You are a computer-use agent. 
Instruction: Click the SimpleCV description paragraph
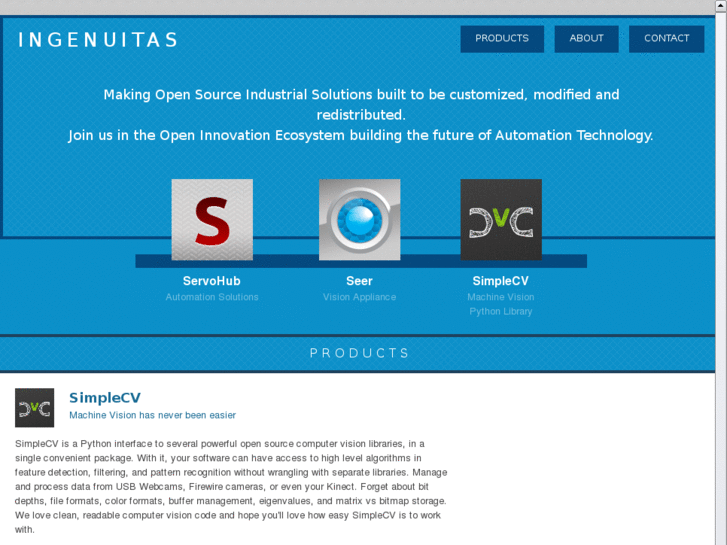click(x=231, y=487)
